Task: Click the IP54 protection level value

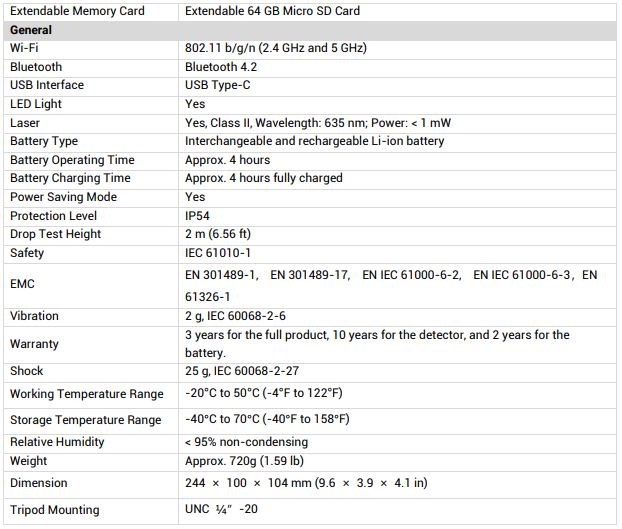Action: [x=199, y=216]
